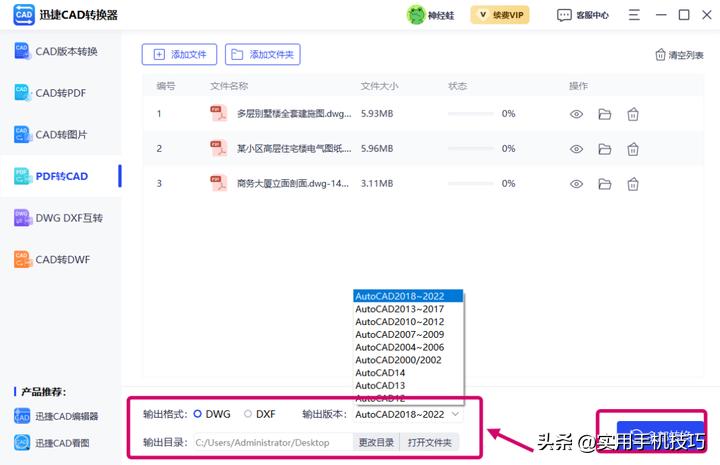Screen dimensions: 720x465
Task: Select DWG output format radio button
Action: pos(197,414)
